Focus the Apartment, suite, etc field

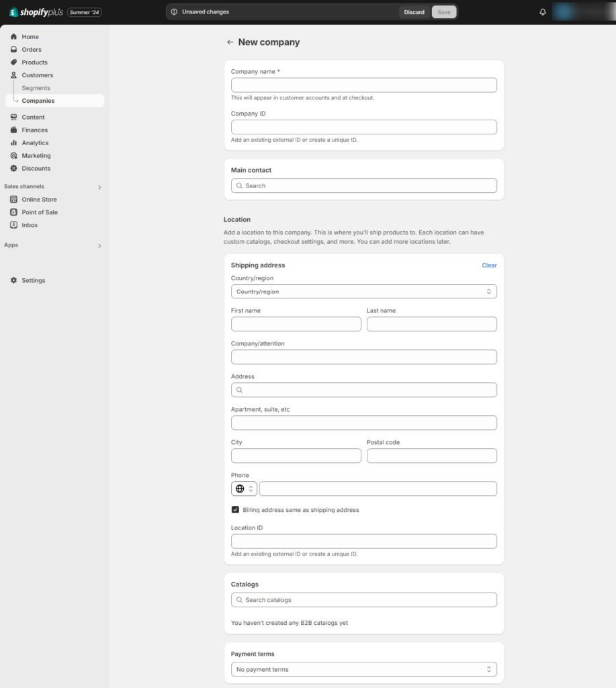pyautogui.click(x=363, y=423)
